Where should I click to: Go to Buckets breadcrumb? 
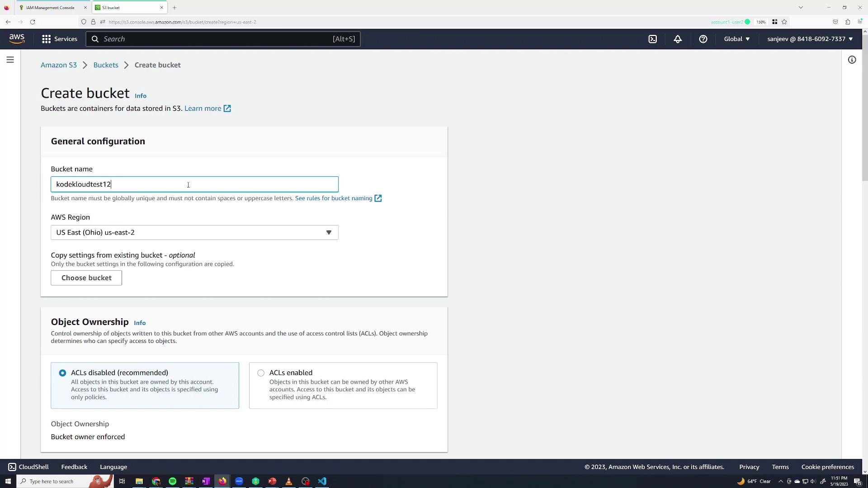tap(105, 65)
